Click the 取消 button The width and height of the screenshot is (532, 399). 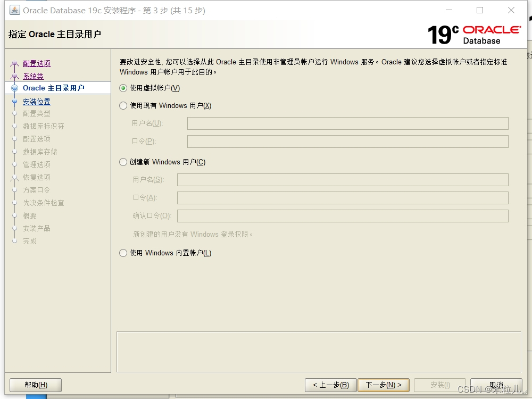pyautogui.click(x=496, y=385)
